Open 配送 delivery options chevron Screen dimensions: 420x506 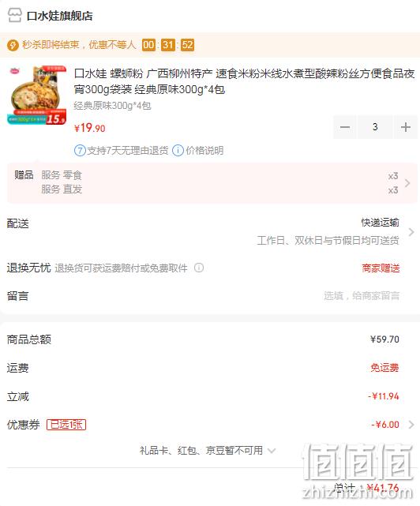[411, 232]
